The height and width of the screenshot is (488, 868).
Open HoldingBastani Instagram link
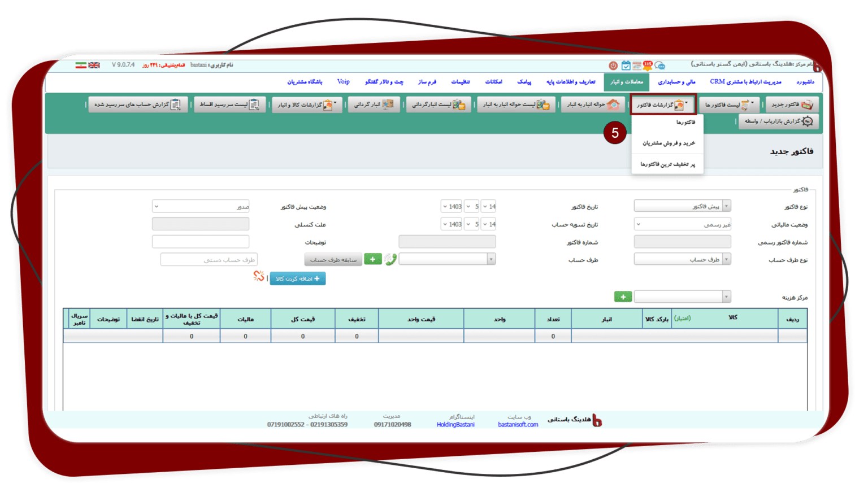pyautogui.click(x=455, y=425)
